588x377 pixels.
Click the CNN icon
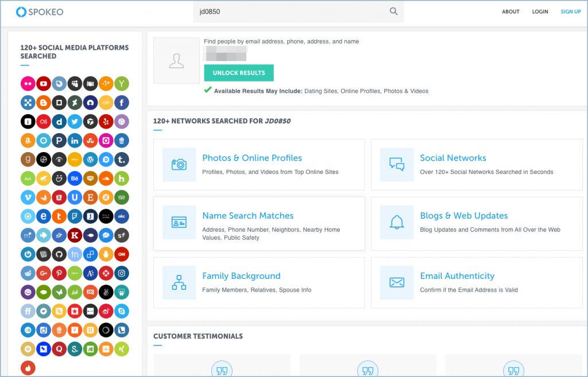tap(122, 254)
